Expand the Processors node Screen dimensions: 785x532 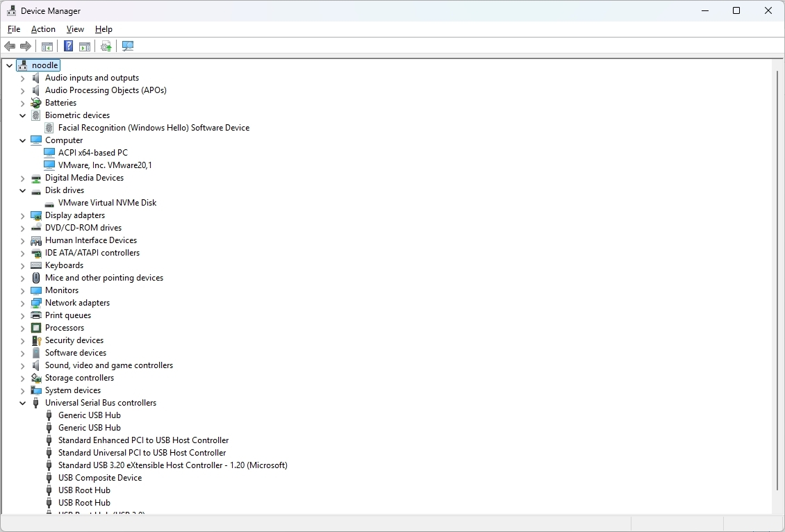point(22,328)
